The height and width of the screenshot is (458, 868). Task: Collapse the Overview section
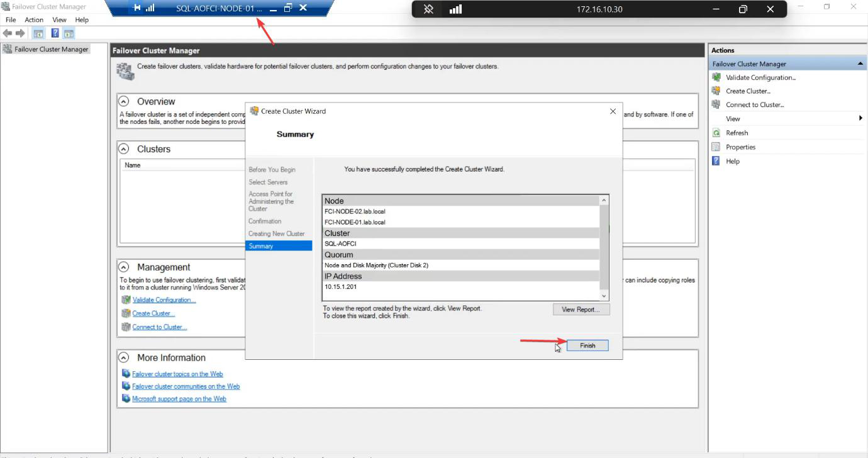[124, 101]
